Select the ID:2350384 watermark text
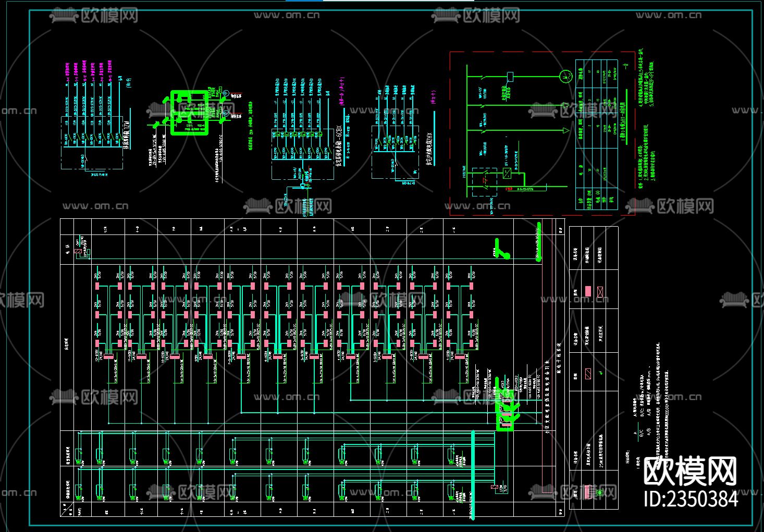Screen dimensions: 764x532 click(x=691, y=499)
